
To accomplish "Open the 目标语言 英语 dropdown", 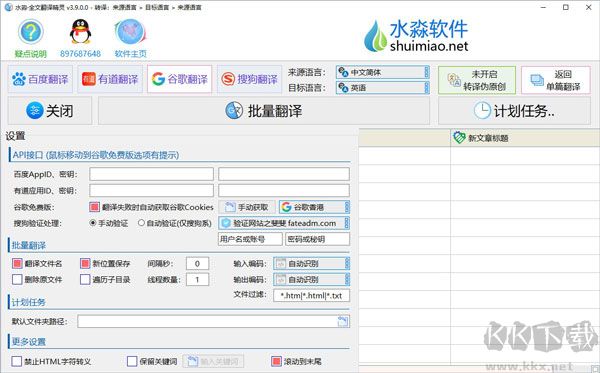I will tap(383, 88).
